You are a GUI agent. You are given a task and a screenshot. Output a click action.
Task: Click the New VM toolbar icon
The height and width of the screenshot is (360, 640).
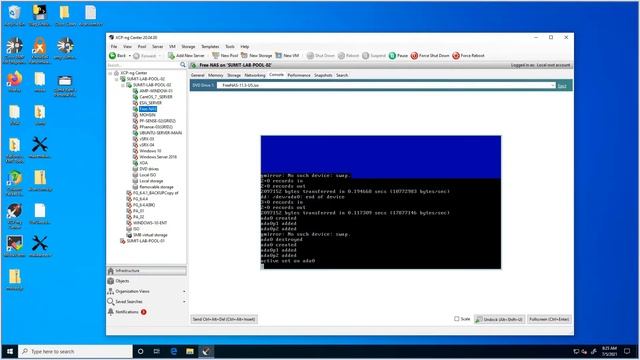click(x=278, y=56)
